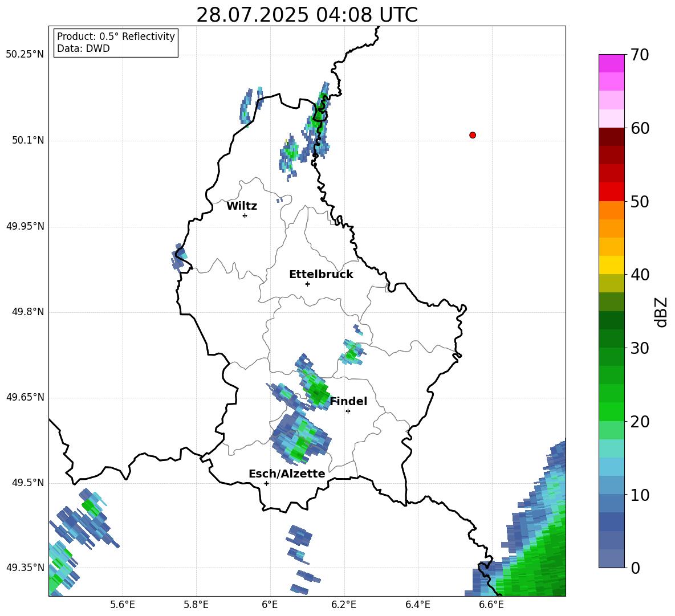
Task: Click the 49.35°N latitude label
Action: coord(25,568)
